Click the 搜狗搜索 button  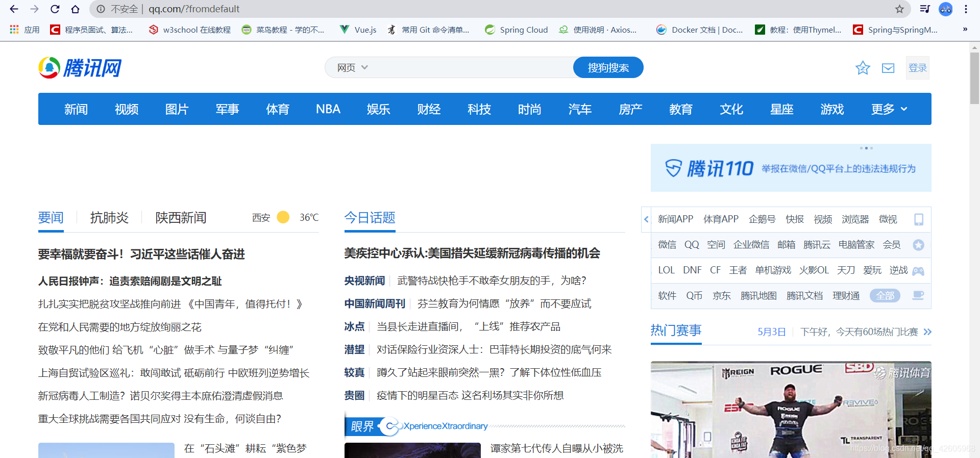[x=608, y=67]
